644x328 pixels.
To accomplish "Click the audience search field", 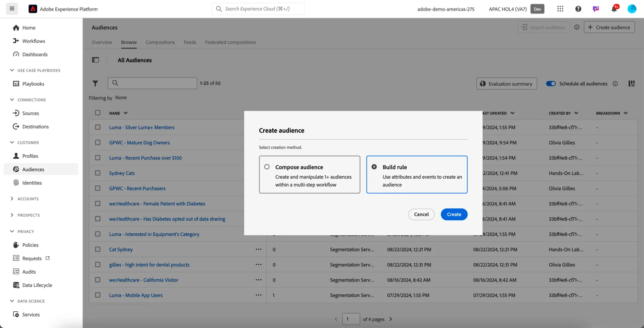I will coord(152,83).
